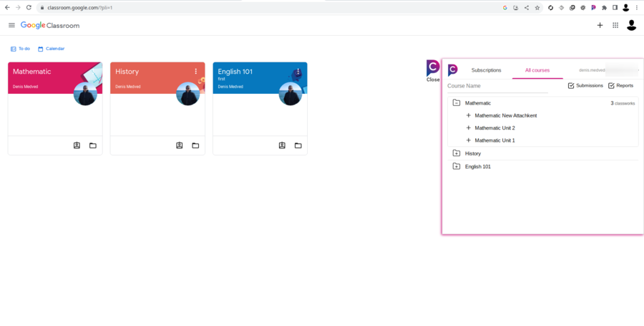Image resolution: width=644 pixels, height=326 pixels.
Task: Open the Calendar link
Action: pyautogui.click(x=51, y=49)
